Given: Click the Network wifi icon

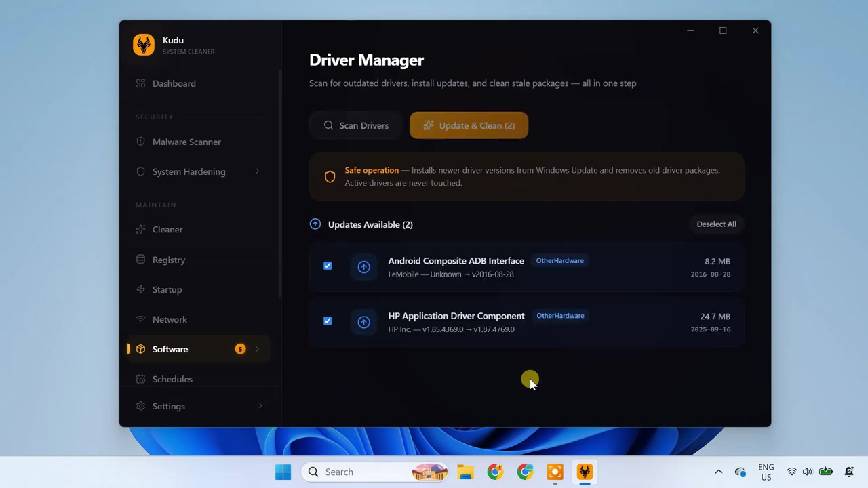Looking at the screenshot, I should tap(140, 319).
